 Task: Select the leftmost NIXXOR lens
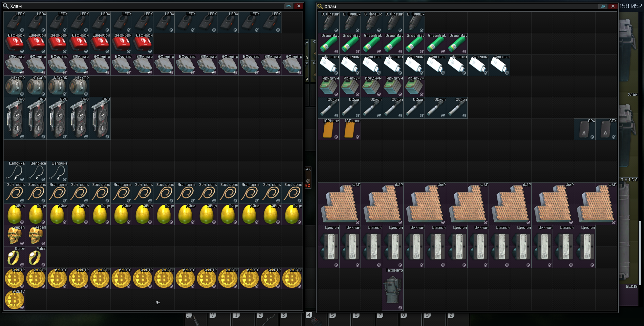pos(14,86)
